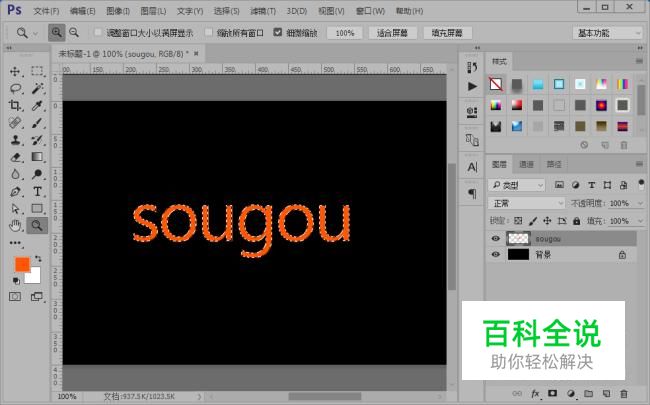Reset to default colors icon

pyautogui.click(x=16, y=281)
